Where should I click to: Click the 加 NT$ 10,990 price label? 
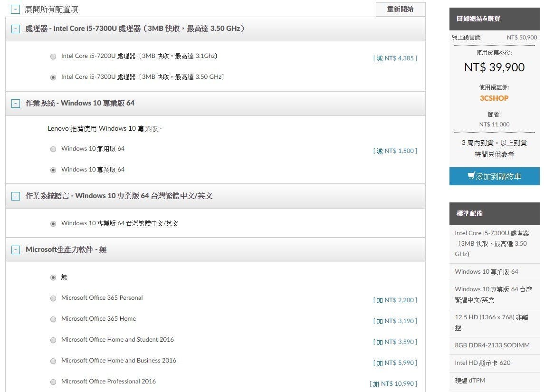pyautogui.click(x=393, y=383)
